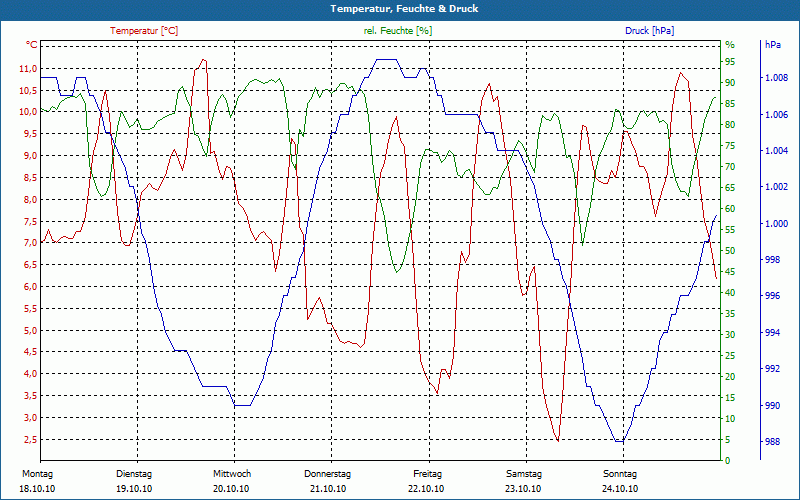800x500 pixels.
Task: Click the 'Montag' day label
Action: (37, 474)
